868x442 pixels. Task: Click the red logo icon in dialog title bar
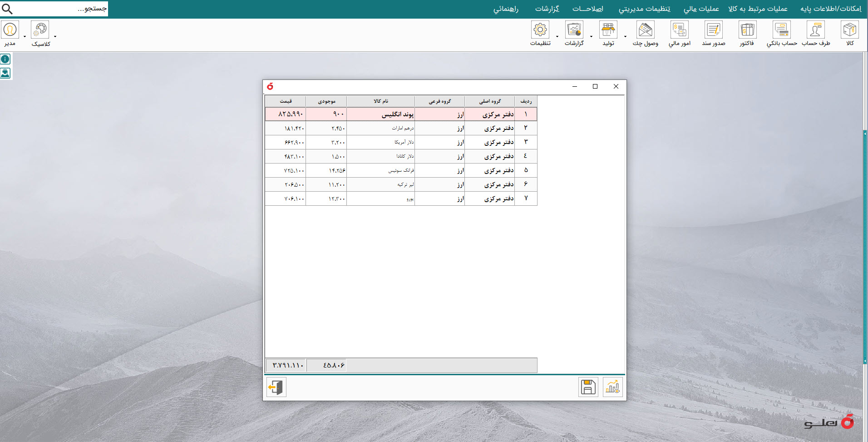click(x=270, y=86)
